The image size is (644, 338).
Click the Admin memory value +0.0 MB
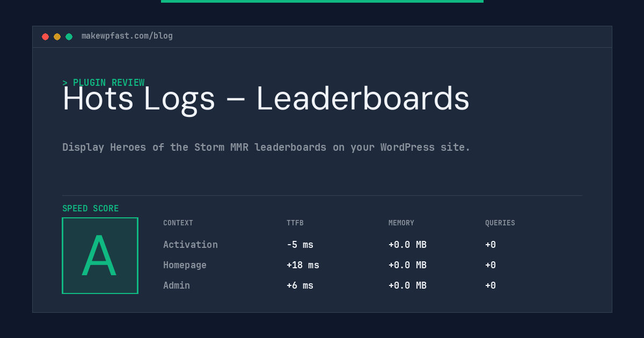tap(407, 285)
